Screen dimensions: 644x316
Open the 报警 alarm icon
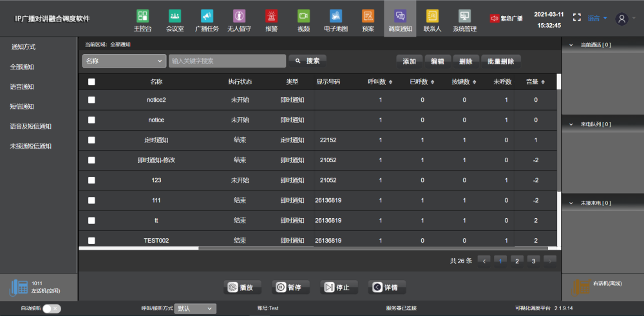(x=272, y=16)
